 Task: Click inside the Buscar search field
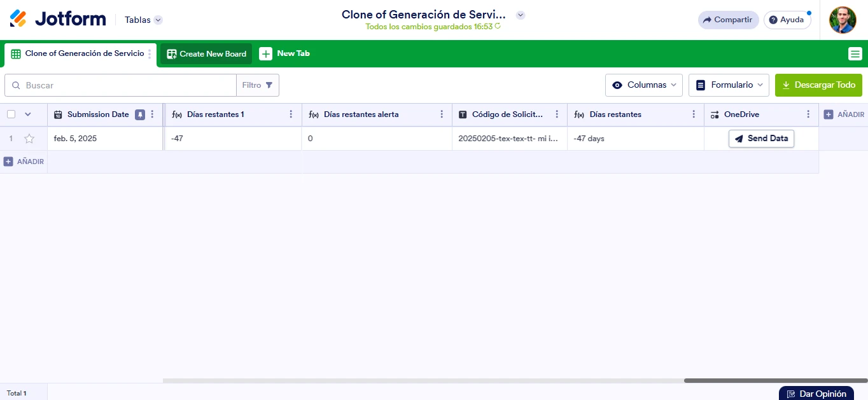coord(121,85)
